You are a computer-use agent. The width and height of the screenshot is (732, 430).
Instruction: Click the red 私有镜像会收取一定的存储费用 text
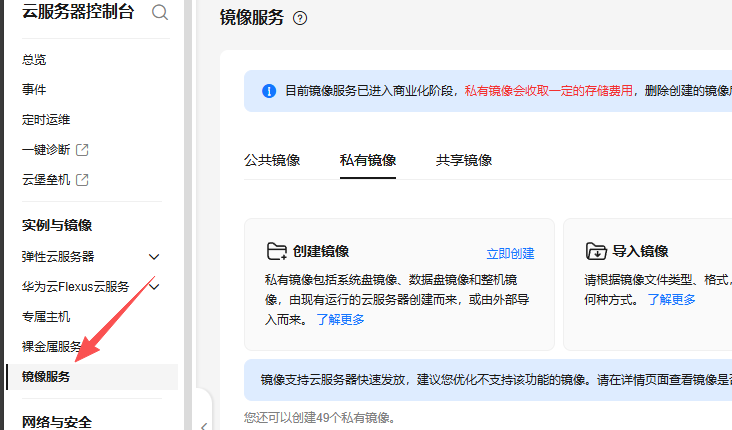click(549, 91)
